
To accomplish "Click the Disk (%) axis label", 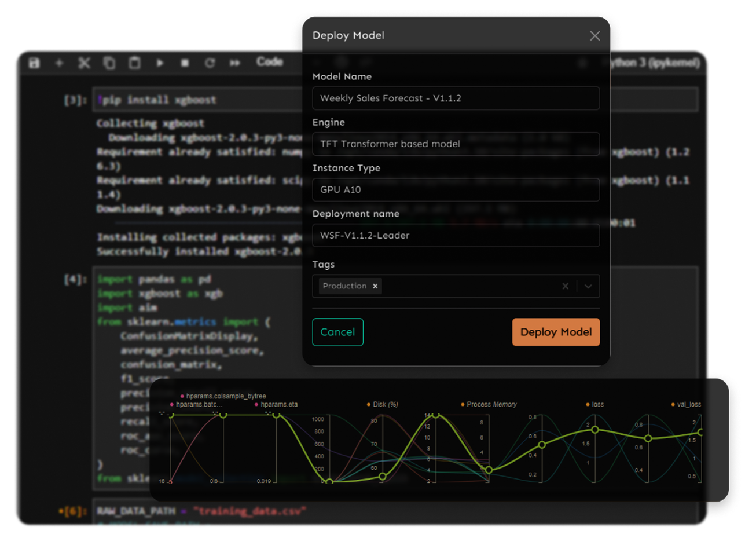I will (386, 404).
